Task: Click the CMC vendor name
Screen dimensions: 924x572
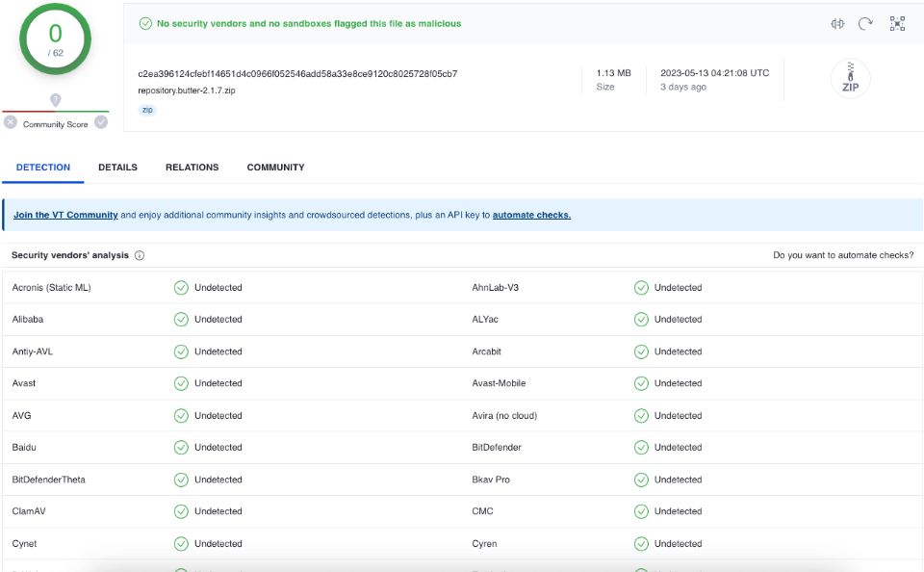Action: pyautogui.click(x=482, y=511)
